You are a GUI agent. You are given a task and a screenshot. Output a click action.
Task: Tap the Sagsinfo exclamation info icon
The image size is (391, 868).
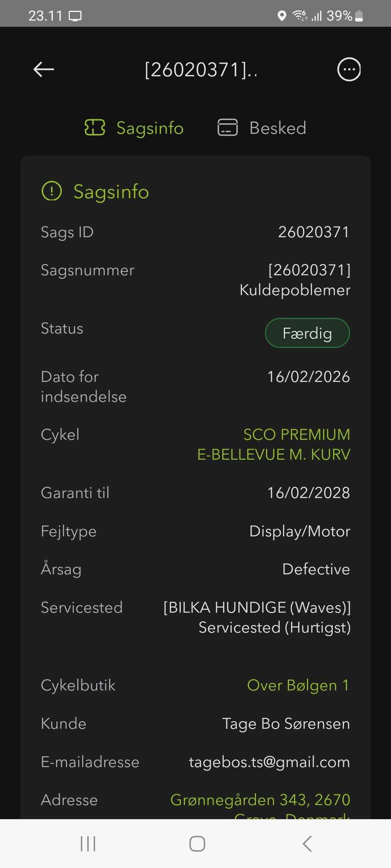coord(52,191)
